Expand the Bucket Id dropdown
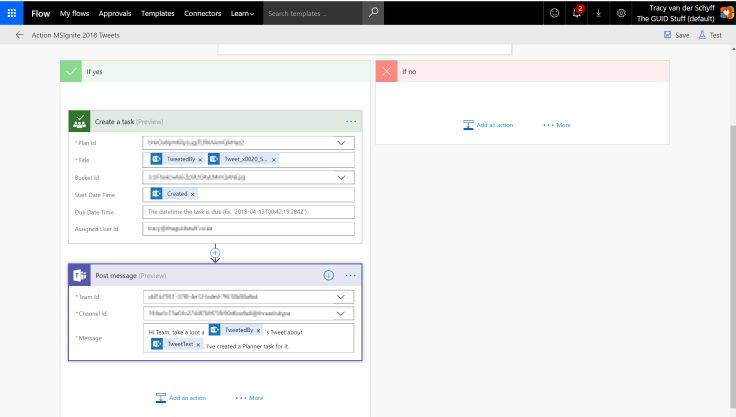 345,177
